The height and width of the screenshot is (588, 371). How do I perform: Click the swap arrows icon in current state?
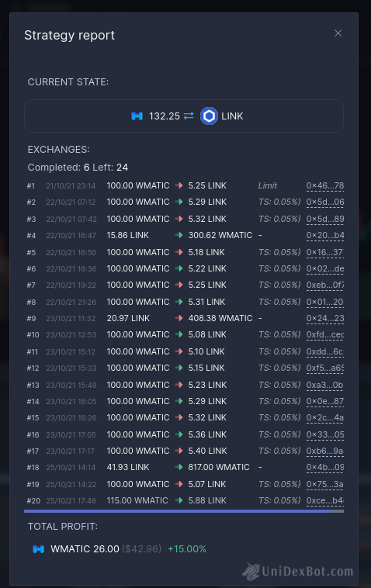189,116
